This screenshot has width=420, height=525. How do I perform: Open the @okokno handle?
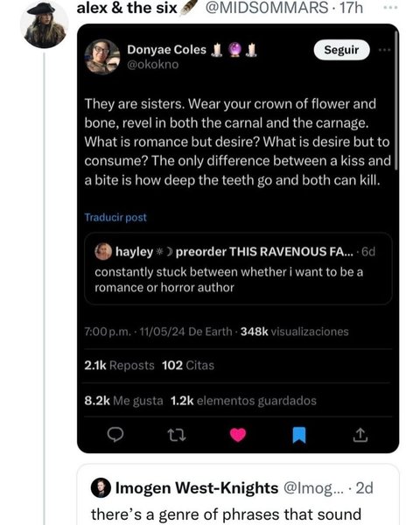coord(153,64)
